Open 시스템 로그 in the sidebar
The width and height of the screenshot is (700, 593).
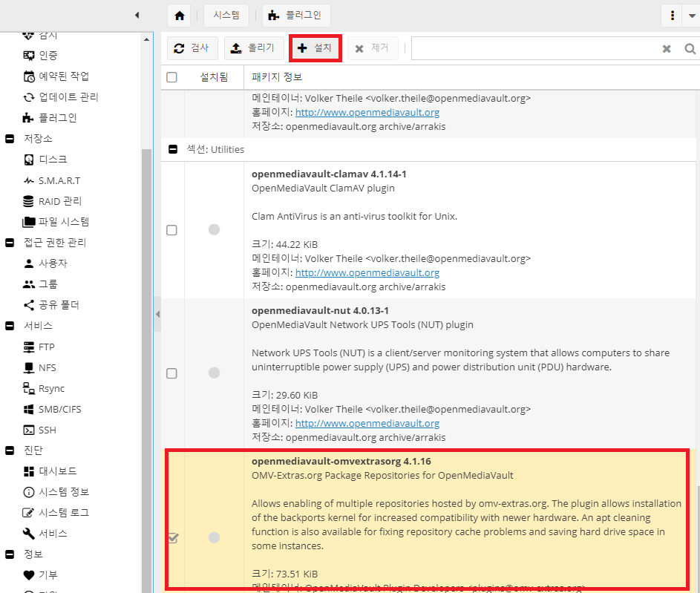pyautogui.click(x=56, y=513)
